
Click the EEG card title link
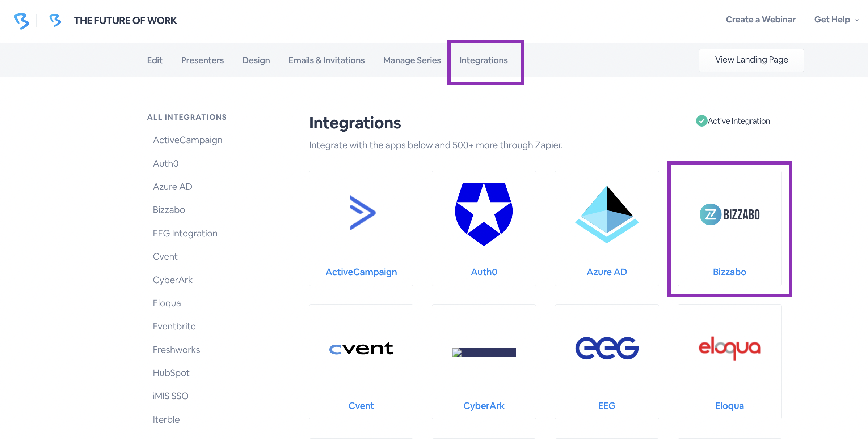[607, 406]
